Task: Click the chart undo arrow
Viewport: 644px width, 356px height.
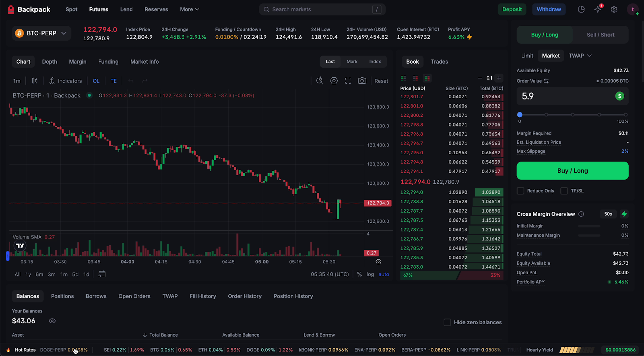Action: point(131,81)
